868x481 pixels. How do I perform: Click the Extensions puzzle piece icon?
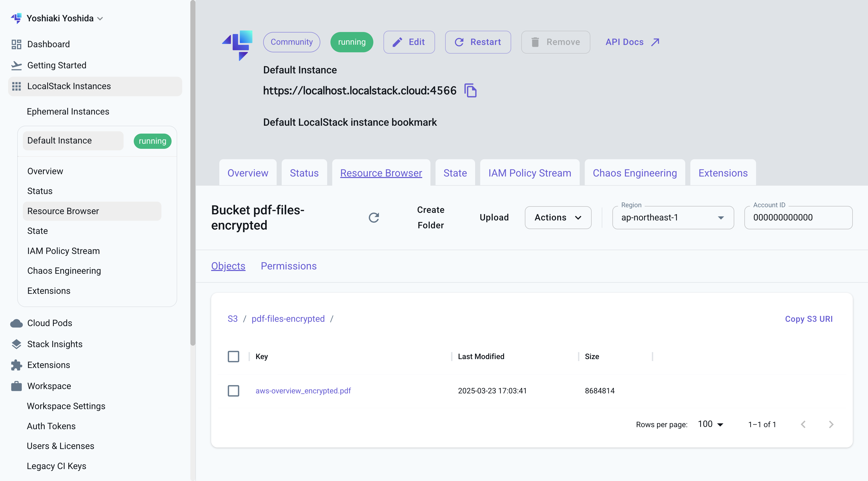click(16, 365)
